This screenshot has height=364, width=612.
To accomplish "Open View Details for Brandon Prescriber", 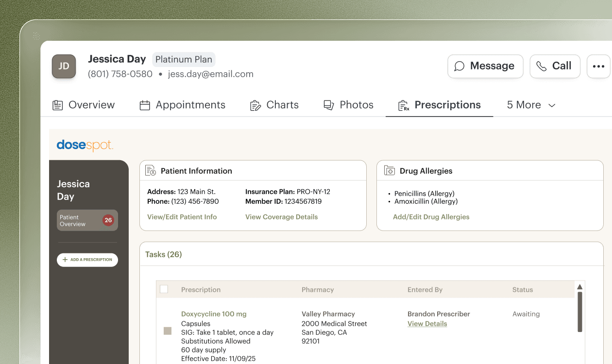I will pyautogui.click(x=427, y=324).
